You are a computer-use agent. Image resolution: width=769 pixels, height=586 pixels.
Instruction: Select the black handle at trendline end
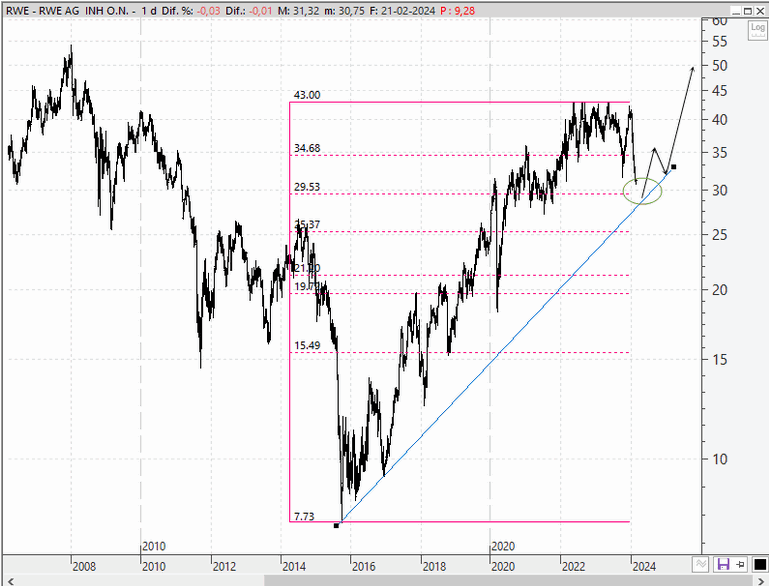[674, 167]
